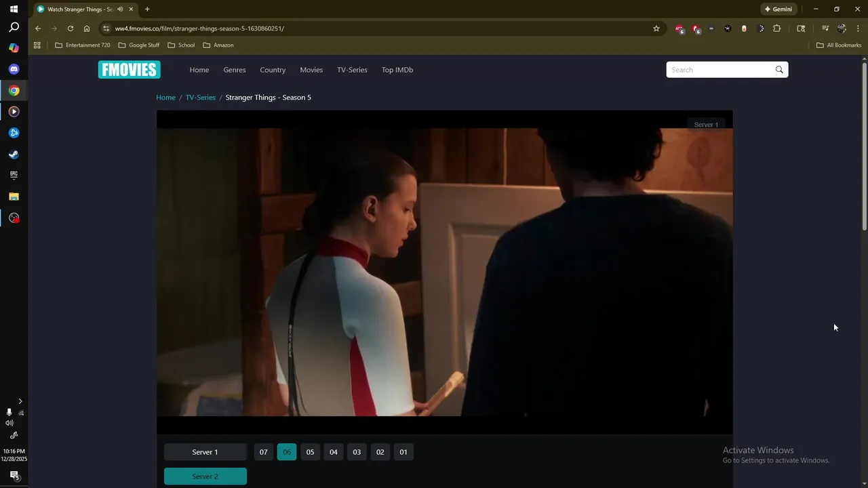The height and width of the screenshot is (488, 868).
Task: Show hidden system tray icons
Action: tap(20, 401)
